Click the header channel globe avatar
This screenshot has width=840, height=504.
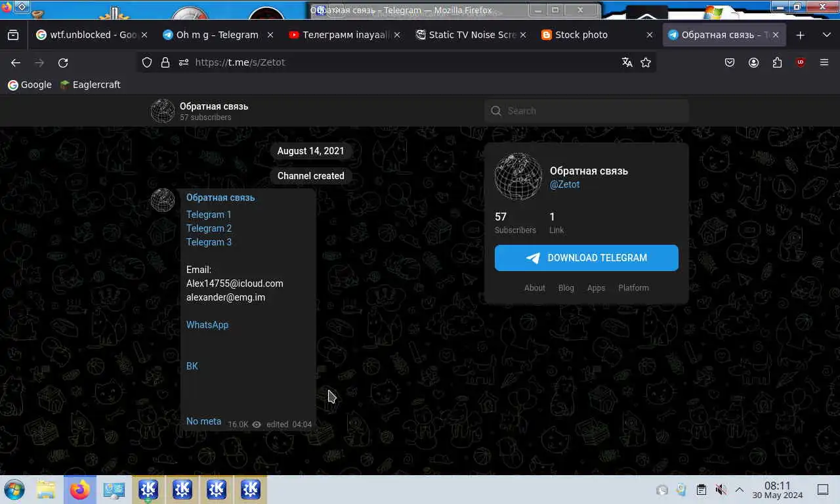(x=162, y=111)
